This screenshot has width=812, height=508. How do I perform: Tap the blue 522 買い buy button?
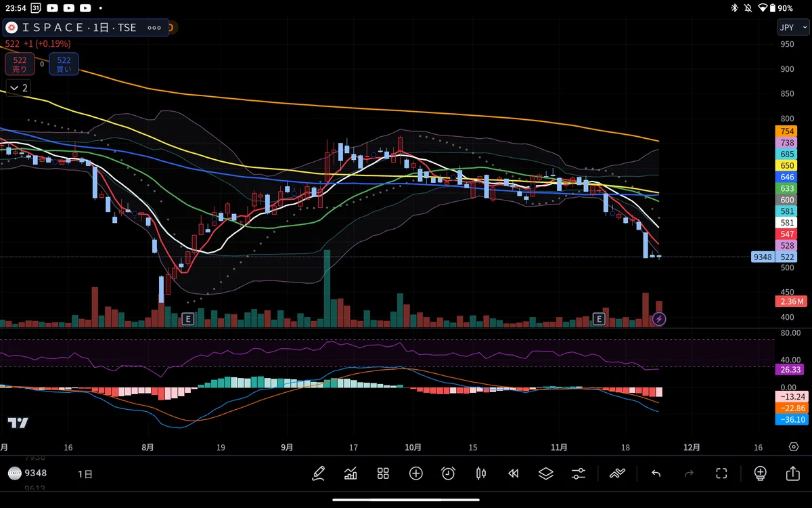(64, 64)
